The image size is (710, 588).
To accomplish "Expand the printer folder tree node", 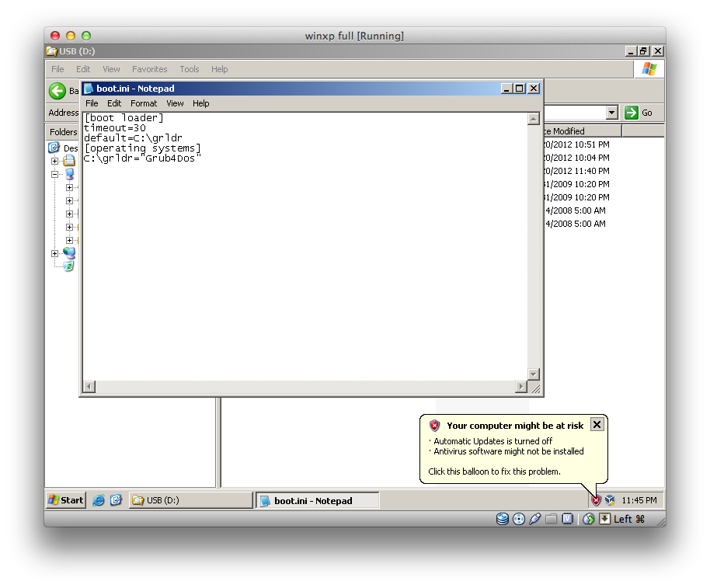I will pos(55,161).
